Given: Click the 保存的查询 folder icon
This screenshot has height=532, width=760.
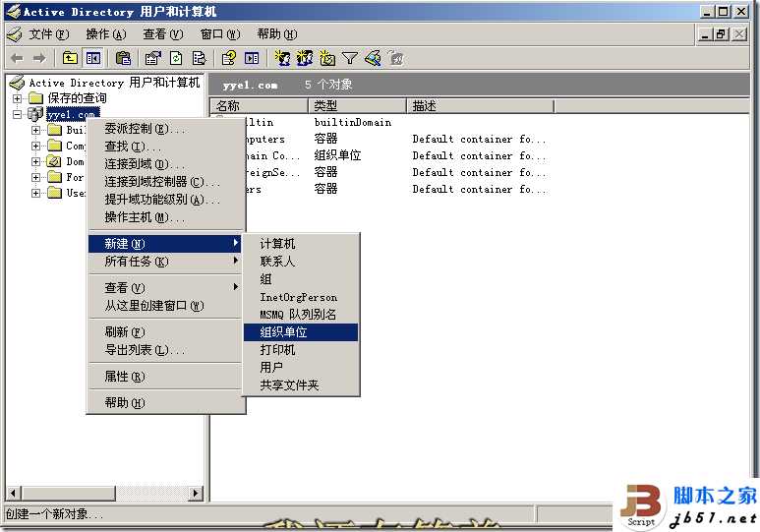Looking at the screenshot, I should click(x=35, y=98).
